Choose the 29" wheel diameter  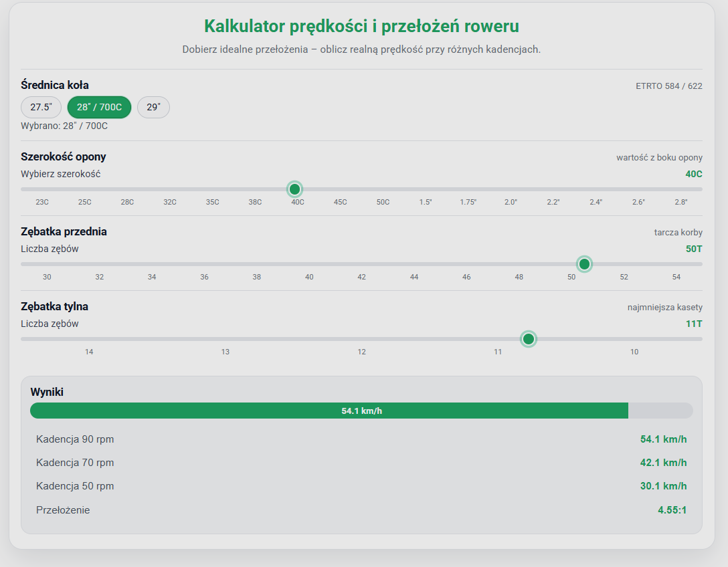pyautogui.click(x=153, y=107)
